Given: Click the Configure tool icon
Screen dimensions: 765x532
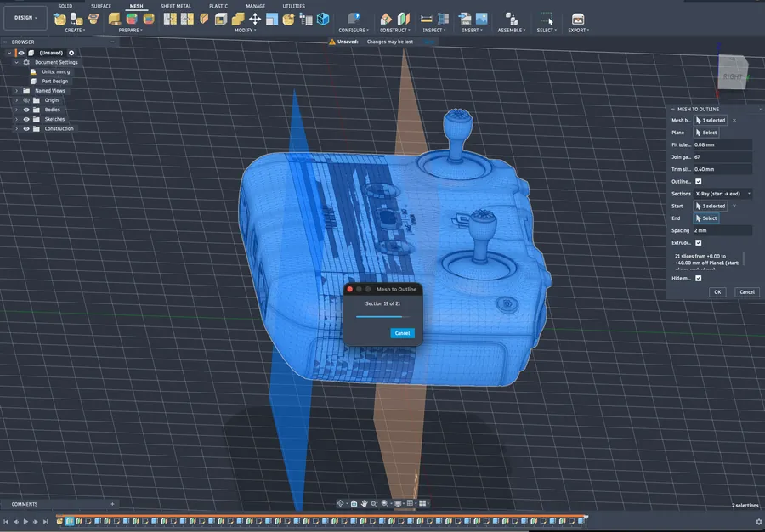Looking at the screenshot, I should [x=354, y=19].
